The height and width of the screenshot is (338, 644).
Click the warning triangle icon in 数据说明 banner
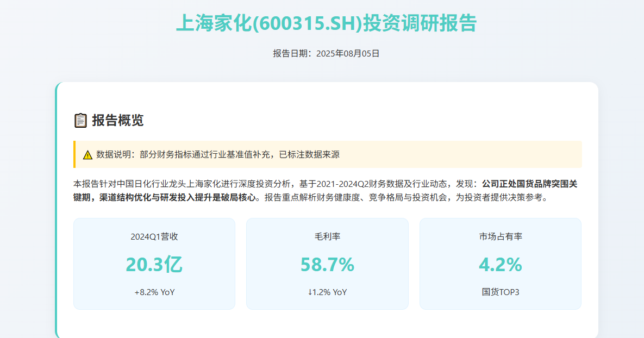(87, 155)
